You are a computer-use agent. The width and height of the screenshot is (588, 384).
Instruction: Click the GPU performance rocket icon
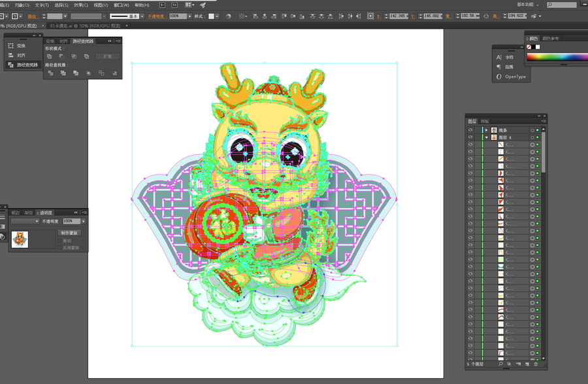(x=203, y=5)
